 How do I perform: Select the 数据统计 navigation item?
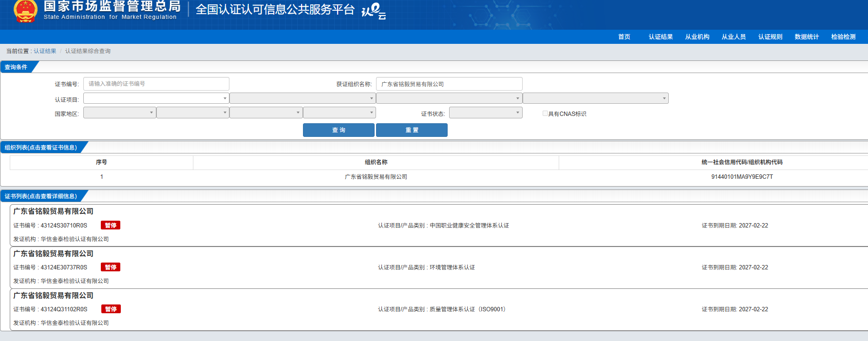[x=807, y=37]
